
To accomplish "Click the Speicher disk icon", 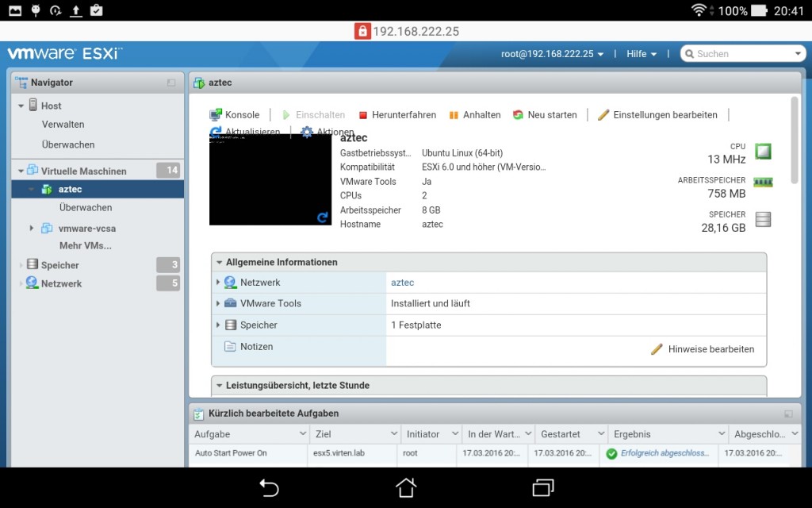I will [762, 218].
